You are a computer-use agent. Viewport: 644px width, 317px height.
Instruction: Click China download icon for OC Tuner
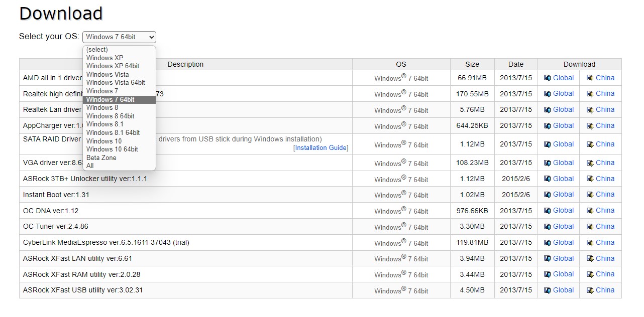[590, 227]
